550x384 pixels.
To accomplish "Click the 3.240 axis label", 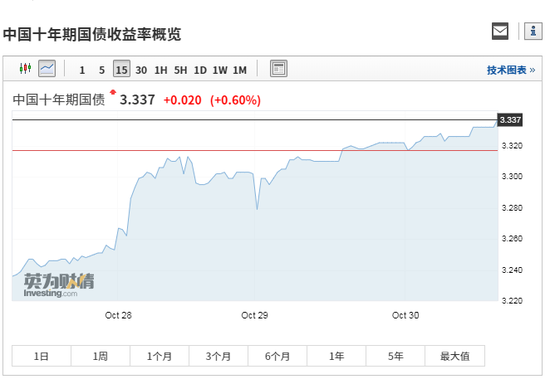I will click(512, 270).
